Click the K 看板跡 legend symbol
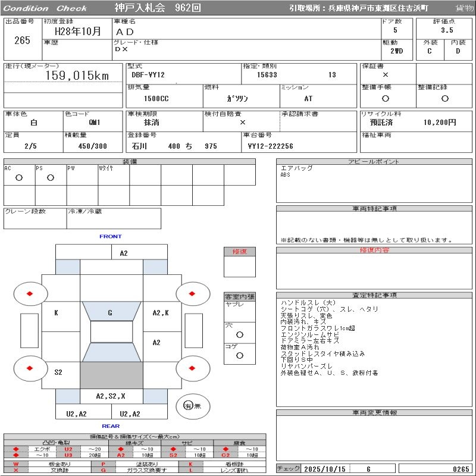The image size is (476, 476). (191, 464)
